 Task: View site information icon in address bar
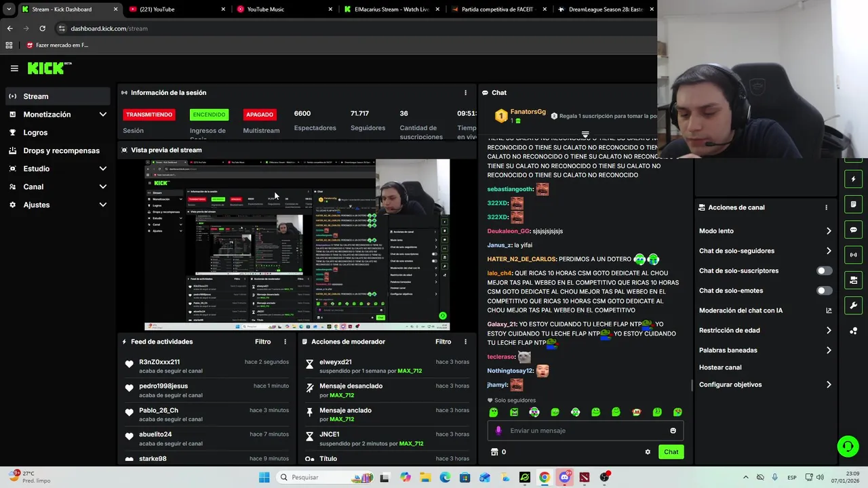pyautogui.click(x=62, y=28)
